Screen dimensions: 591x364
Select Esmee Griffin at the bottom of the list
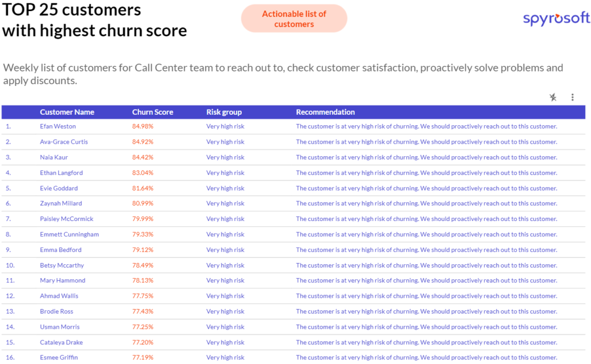click(x=60, y=357)
